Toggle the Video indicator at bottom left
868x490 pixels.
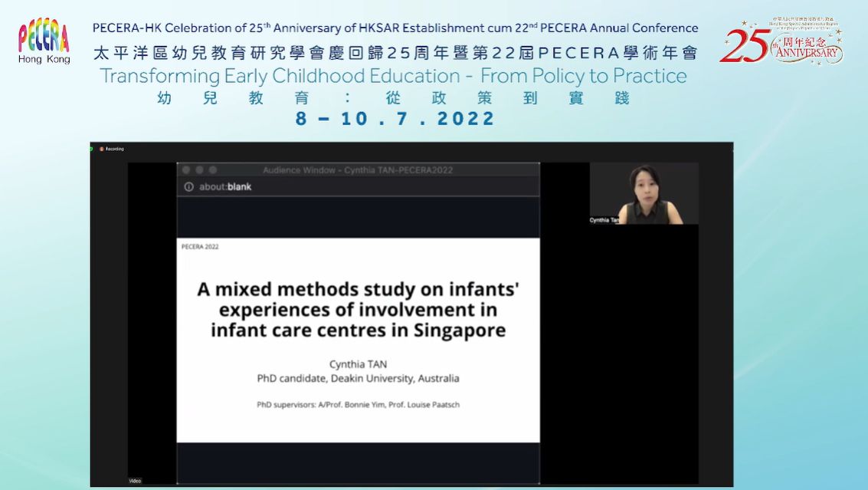click(135, 480)
